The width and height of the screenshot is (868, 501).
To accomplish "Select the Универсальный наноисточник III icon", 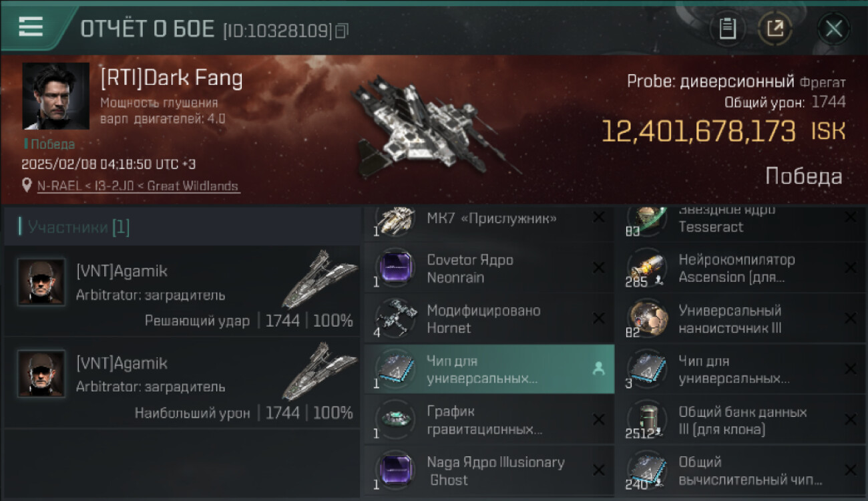I will coord(646,319).
